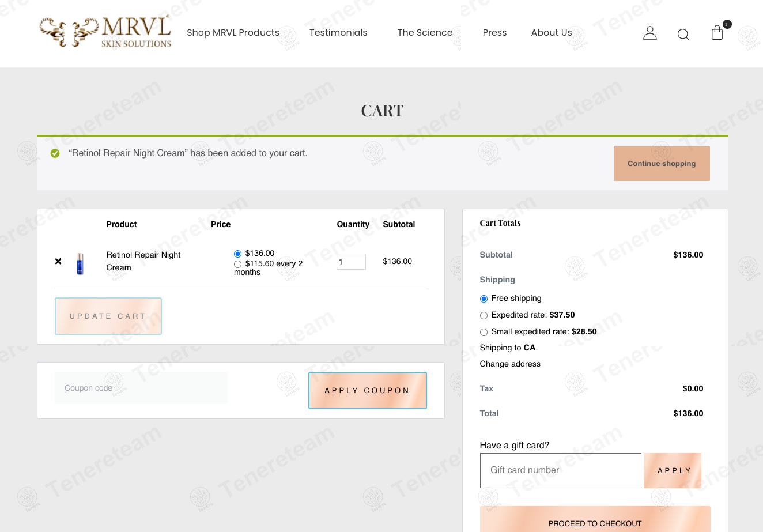Click the MRVL Skin Solutions logo
Image resolution: width=763 pixels, height=532 pixels.
105,32
